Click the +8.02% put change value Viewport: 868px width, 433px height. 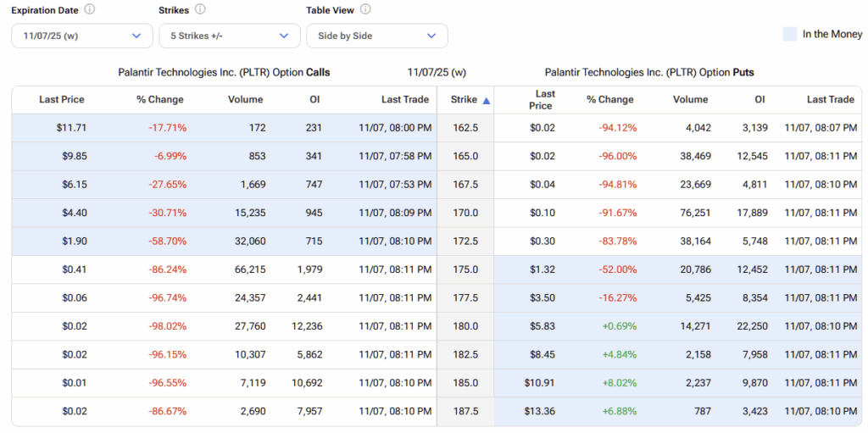(618, 383)
